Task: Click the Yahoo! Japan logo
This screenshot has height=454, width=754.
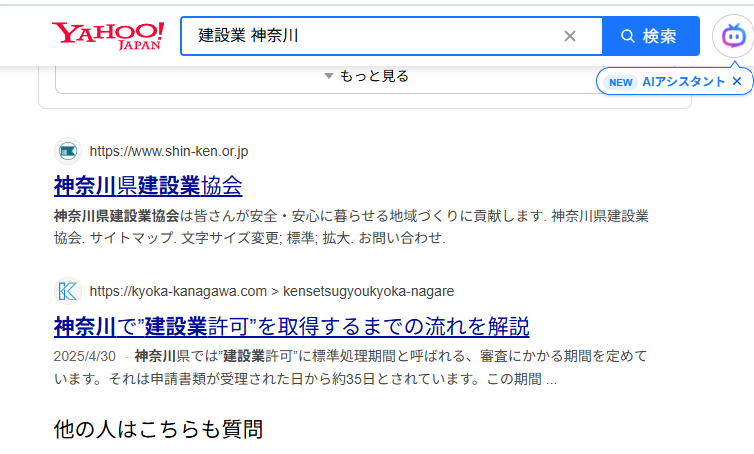Action: click(x=108, y=36)
